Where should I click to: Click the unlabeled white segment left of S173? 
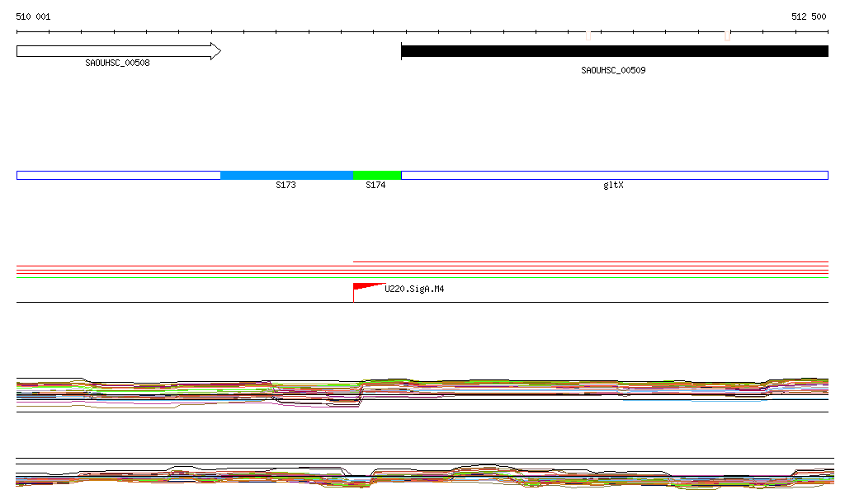point(118,175)
